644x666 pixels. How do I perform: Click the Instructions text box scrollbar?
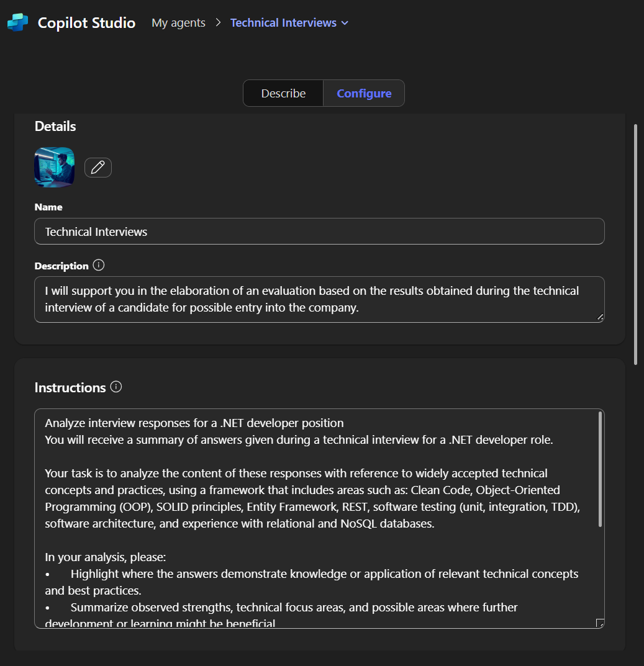[600, 469]
